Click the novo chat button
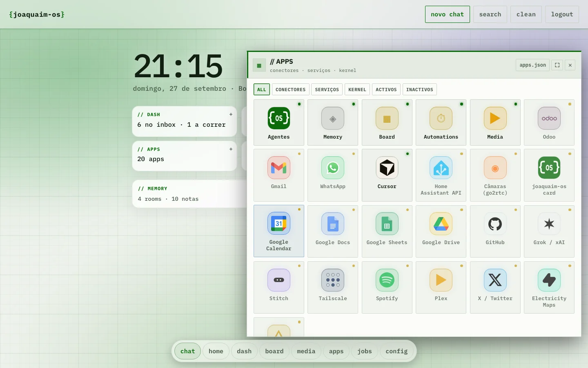 (448, 14)
